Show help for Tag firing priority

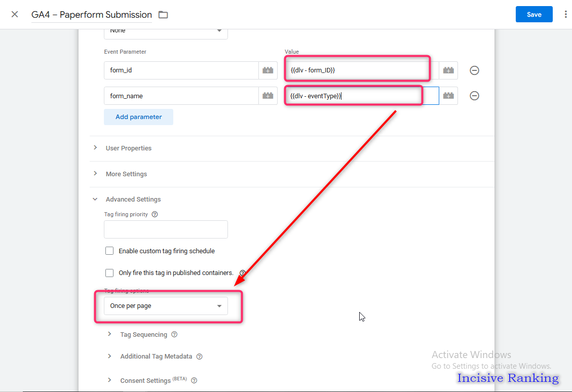click(155, 214)
